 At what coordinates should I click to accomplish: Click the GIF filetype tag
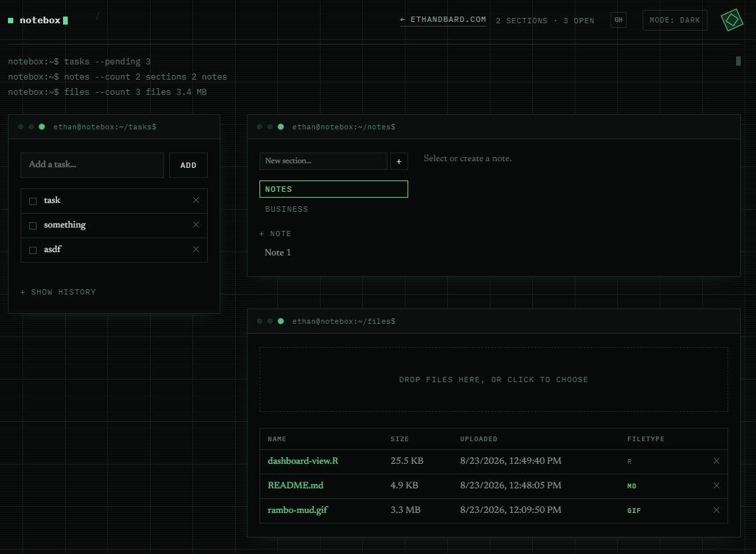coord(634,511)
